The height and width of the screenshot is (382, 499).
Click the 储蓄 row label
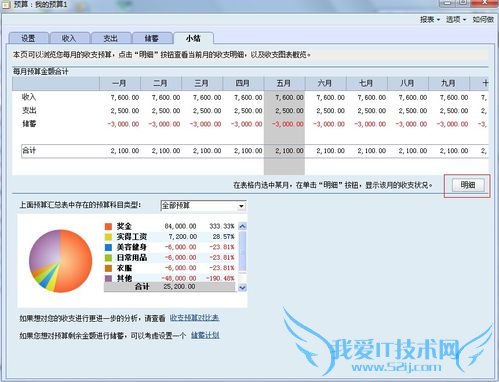coord(29,124)
